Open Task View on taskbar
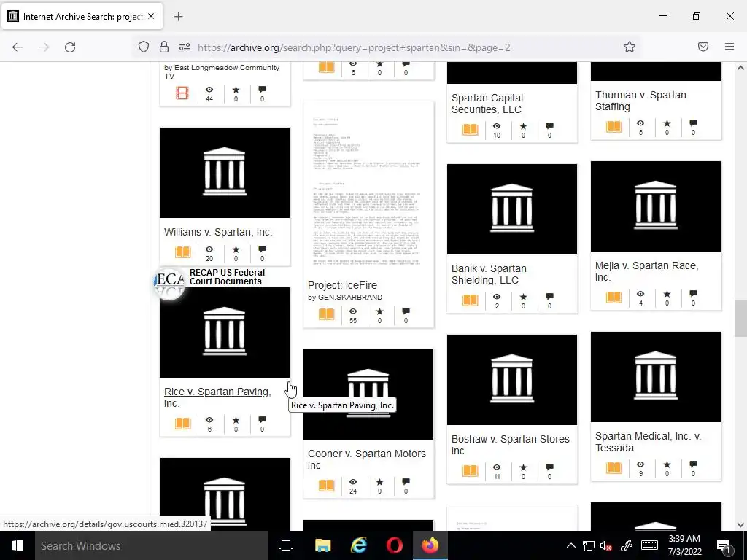The image size is (747, 560). click(x=286, y=545)
